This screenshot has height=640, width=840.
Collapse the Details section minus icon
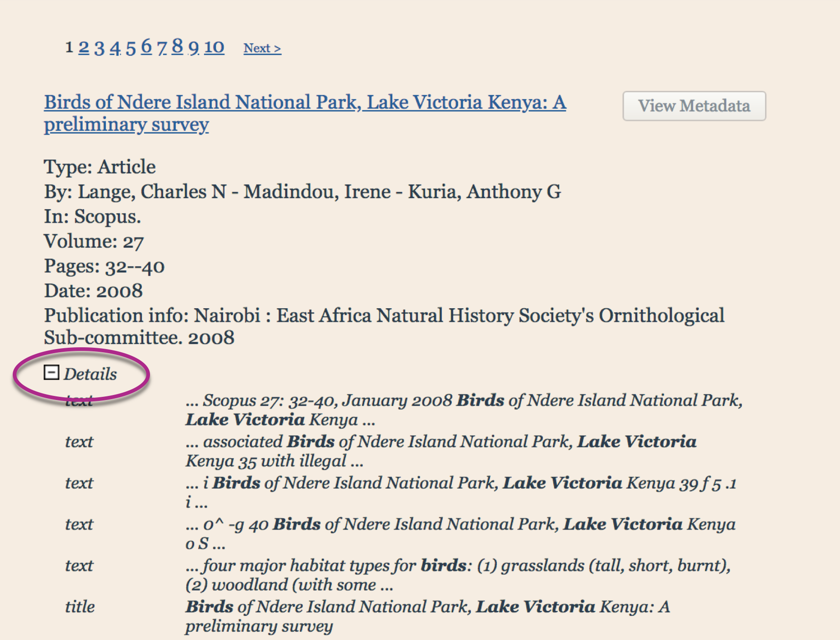click(51, 373)
